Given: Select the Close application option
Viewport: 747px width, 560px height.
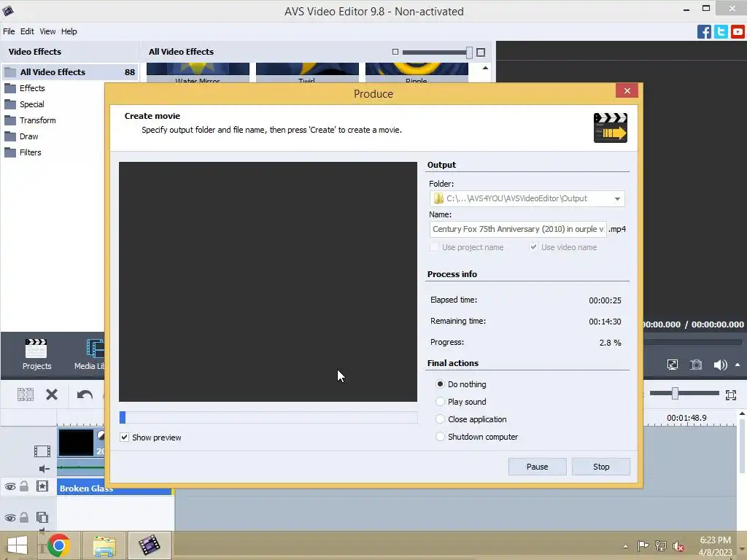Looking at the screenshot, I should point(440,419).
